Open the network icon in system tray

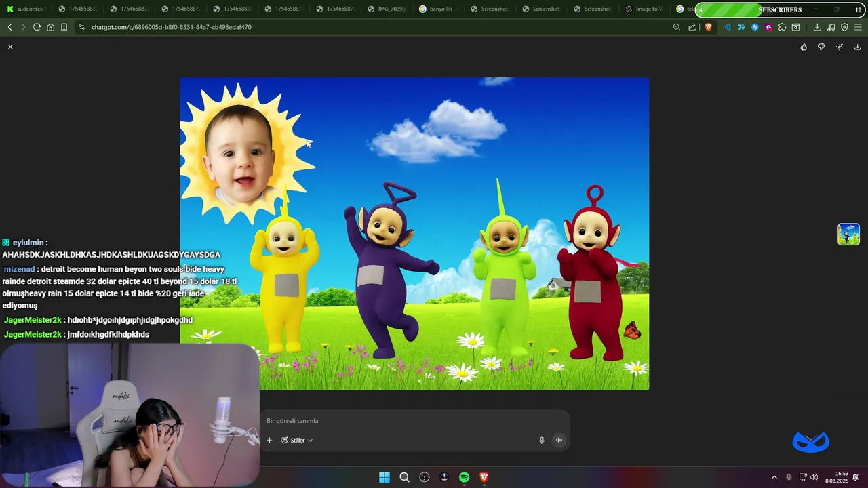coord(803,477)
